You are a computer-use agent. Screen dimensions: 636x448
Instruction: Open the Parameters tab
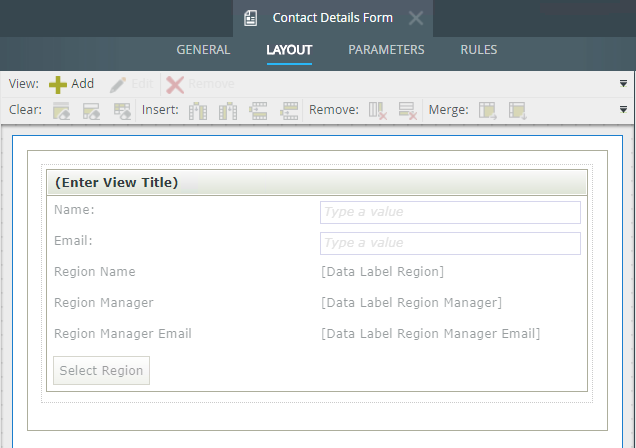click(x=386, y=50)
